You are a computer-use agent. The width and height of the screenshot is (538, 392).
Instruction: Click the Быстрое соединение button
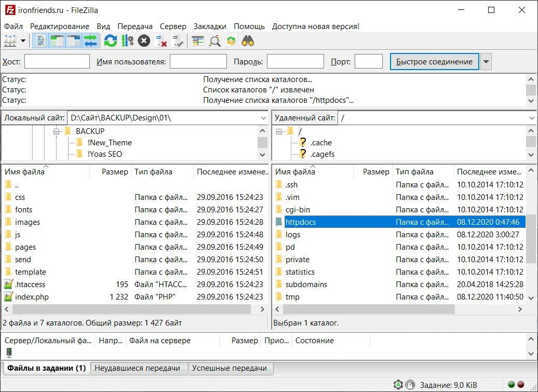click(434, 62)
